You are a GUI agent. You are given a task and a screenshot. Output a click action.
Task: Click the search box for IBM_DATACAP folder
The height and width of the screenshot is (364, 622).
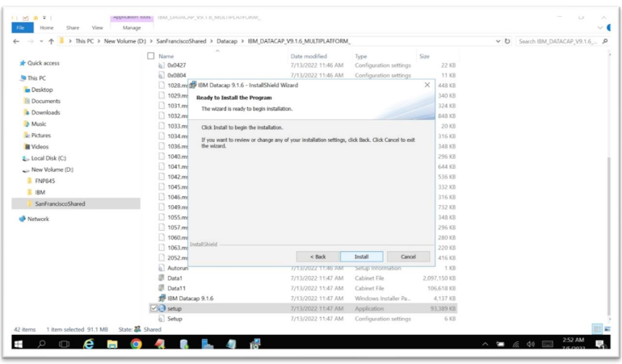557,41
